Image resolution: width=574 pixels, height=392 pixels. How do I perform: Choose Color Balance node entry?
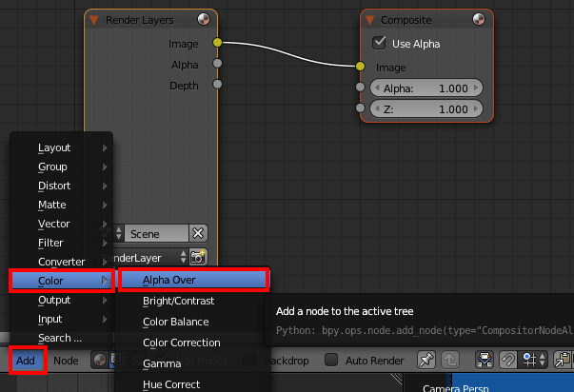[x=193, y=322]
